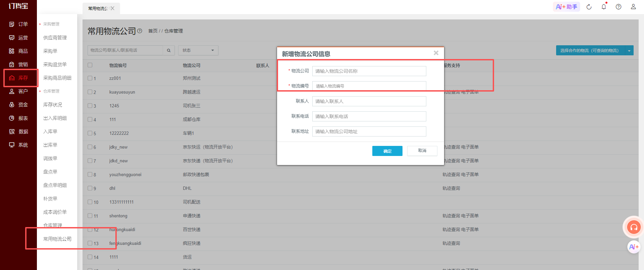The height and width of the screenshot is (270, 644).
Task: Check the row for kuayuesuyun
Action: (90, 92)
